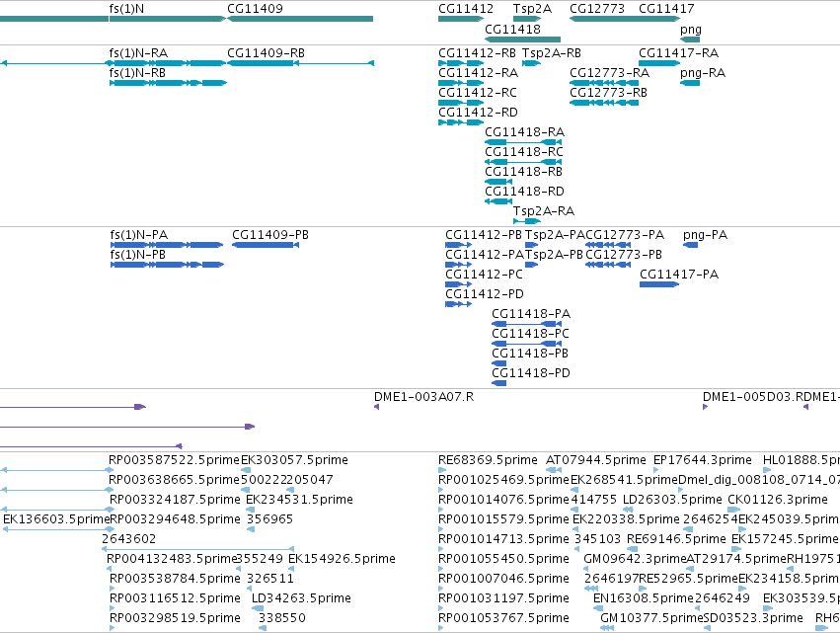The image size is (840, 633).
Task: Select the CG11418 gene label
Action: click(x=512, y=29)
